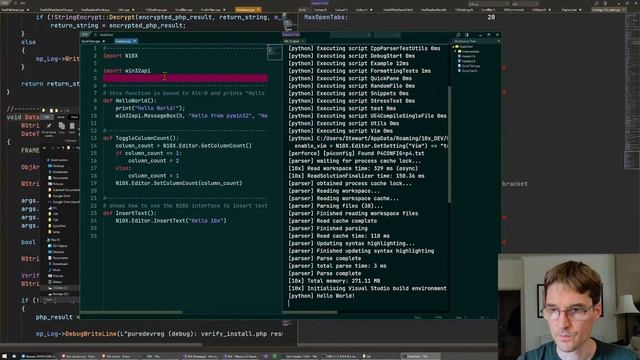The height and width of the screenshot is (360, 640).
Task: Close the active script tab in 10x window
Action: pos(135,41)
